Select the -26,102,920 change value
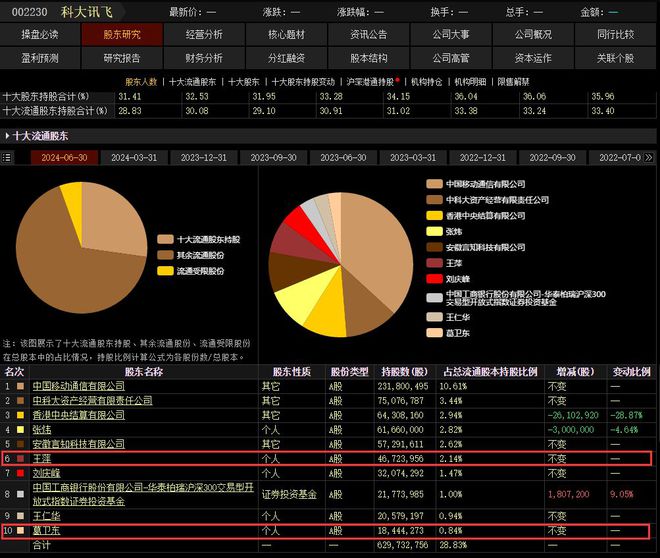The width and height of the screenshot is (660, 558). pyautogui.click(x=573, y=415)
